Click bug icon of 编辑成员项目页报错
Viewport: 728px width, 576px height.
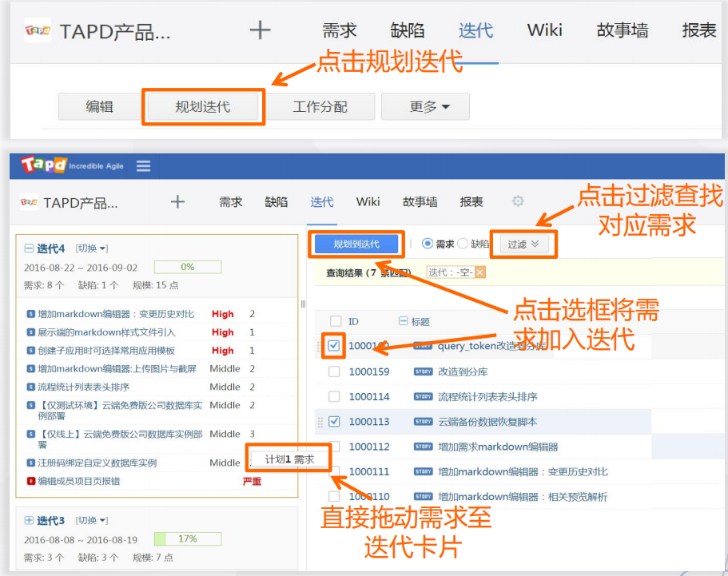(x=30, y=481)
